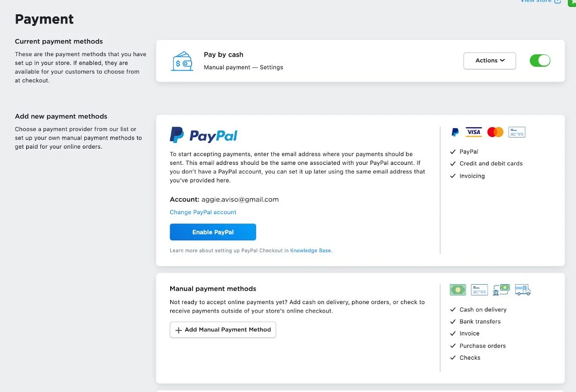Disable the Pay by cash toggle

[x=540, y=61]
